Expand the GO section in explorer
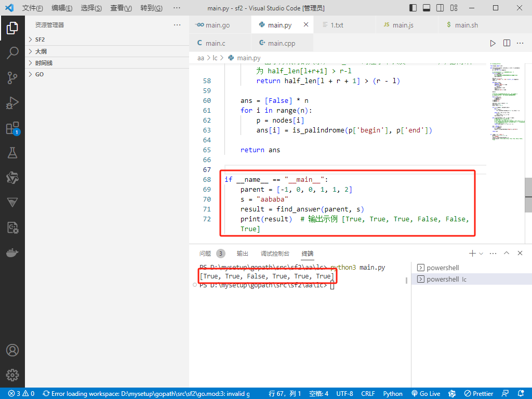The image size is (532, 399). tap(107, 74)
